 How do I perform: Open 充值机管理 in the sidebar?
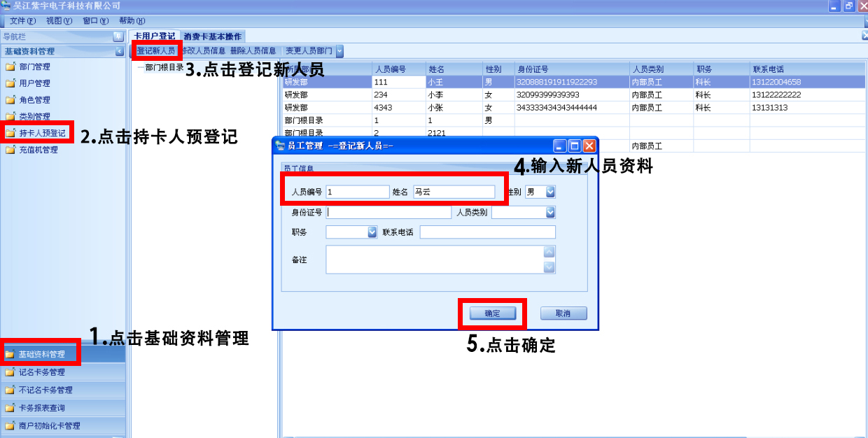point(38,150)
